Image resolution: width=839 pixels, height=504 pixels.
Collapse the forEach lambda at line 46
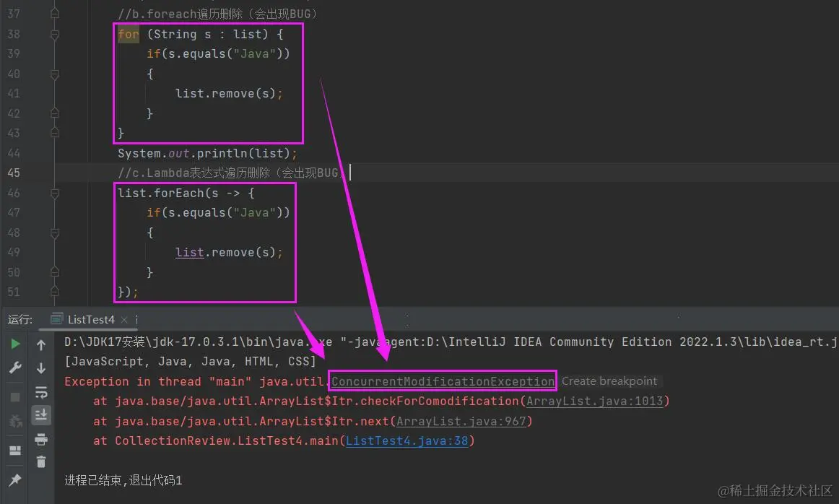pos(55,194)
